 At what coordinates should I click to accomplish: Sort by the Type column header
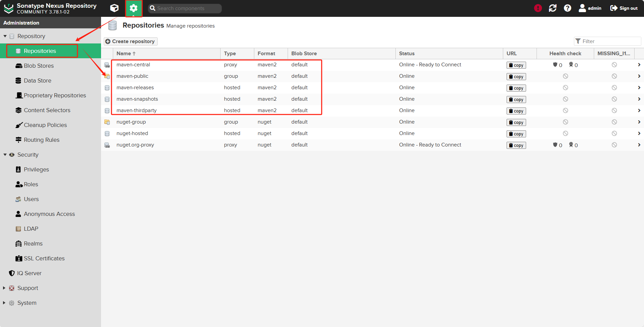[237, 54]
